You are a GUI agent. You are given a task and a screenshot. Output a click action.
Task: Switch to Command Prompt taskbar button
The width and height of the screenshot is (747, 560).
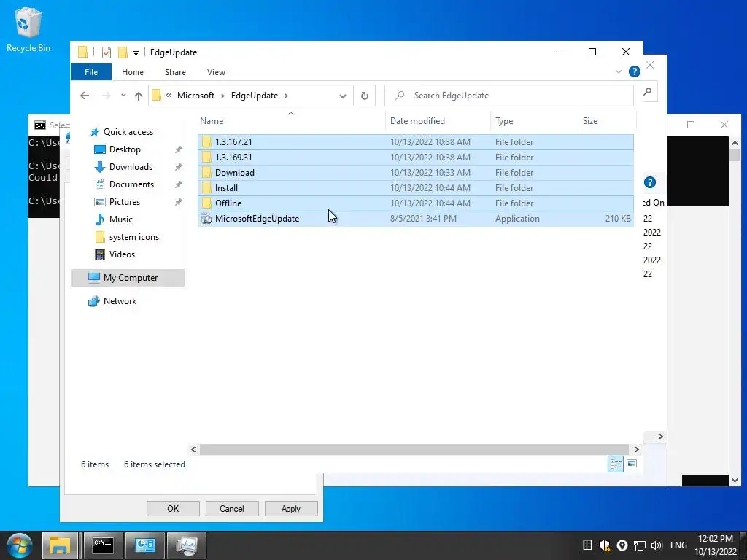coord(103,545)
